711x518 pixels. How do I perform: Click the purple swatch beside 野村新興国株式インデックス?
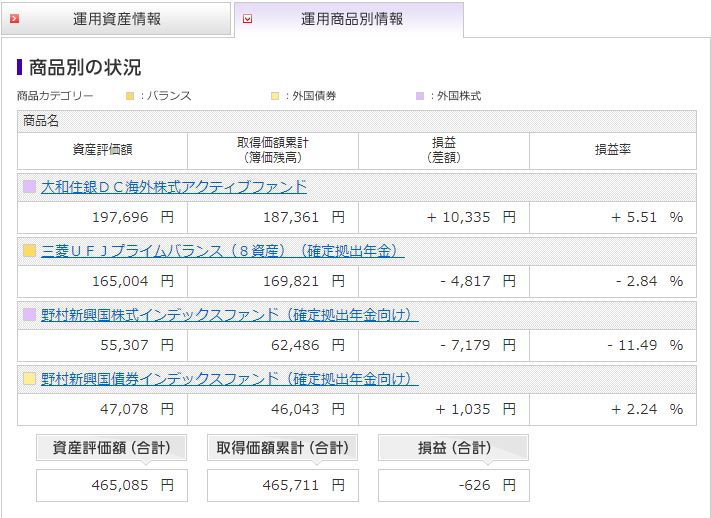(x=29, y=314)
